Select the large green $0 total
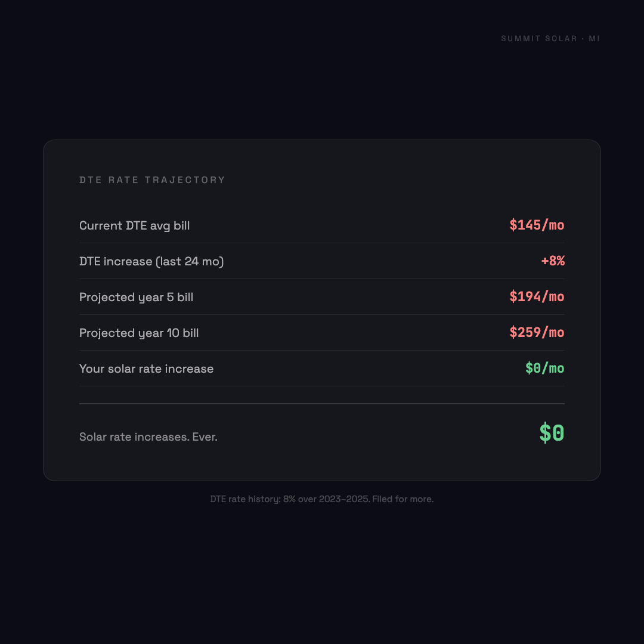Viewport: 644px width, 644px height. point(552,433)
